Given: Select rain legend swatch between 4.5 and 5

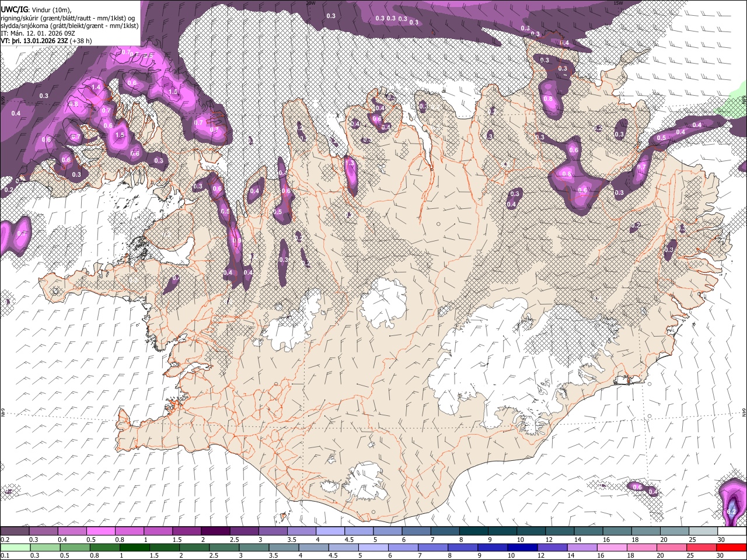Looking at the screenshot, I should pos(344,547).
